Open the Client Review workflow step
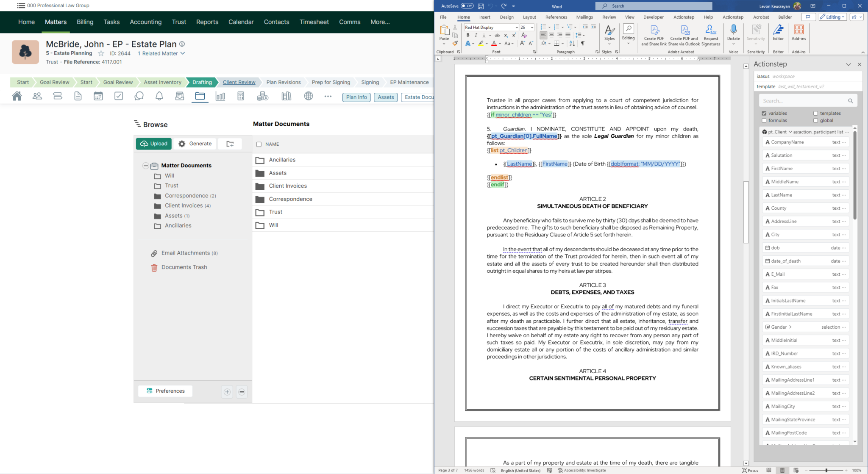Screen dimensions: 868x474 point(239,82)
